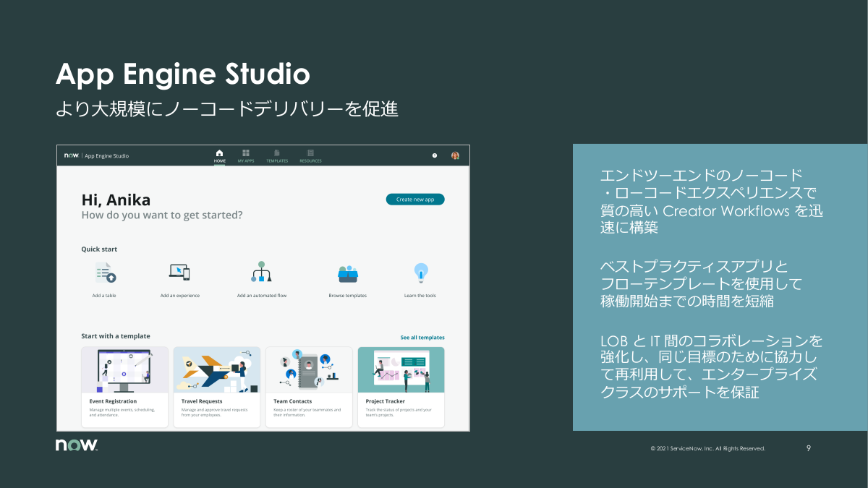Click 'How do you want to get started?' text
This screenshot has height=488, width=868.
[162, 215]
